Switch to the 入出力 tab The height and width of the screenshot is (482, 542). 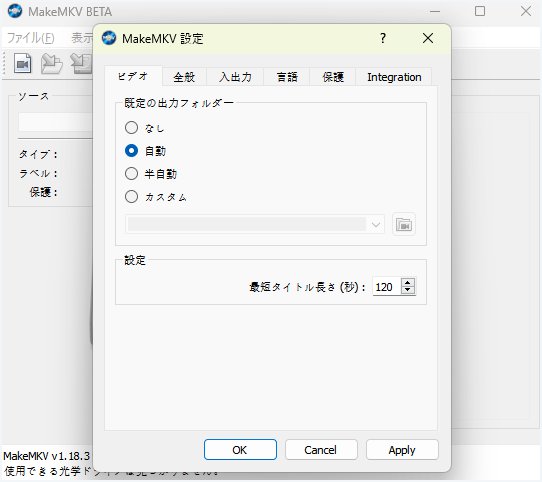pos(235,77)
